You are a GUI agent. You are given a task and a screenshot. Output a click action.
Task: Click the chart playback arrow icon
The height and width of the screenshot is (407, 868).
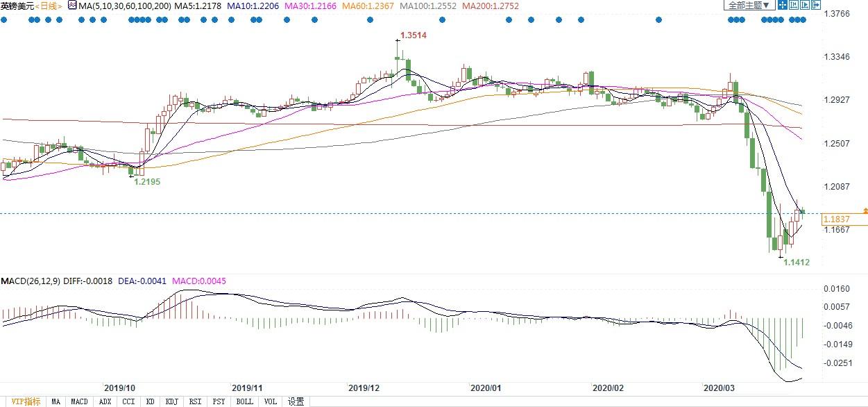click(805, 5)
